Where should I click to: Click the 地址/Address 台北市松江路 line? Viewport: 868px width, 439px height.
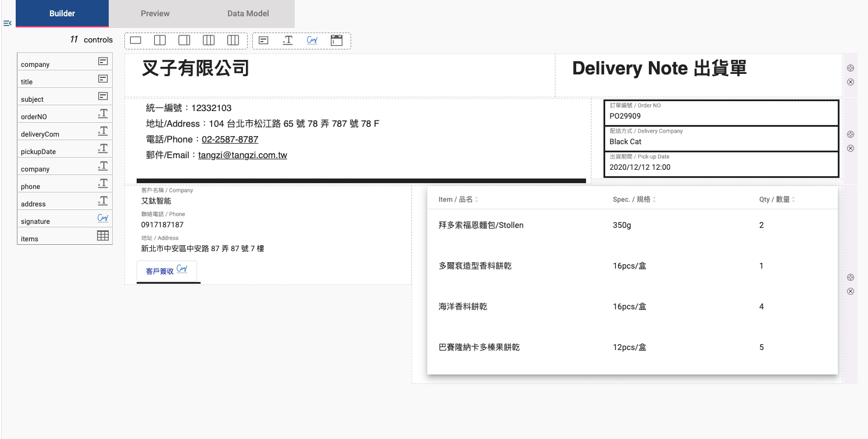click(263, 124)
